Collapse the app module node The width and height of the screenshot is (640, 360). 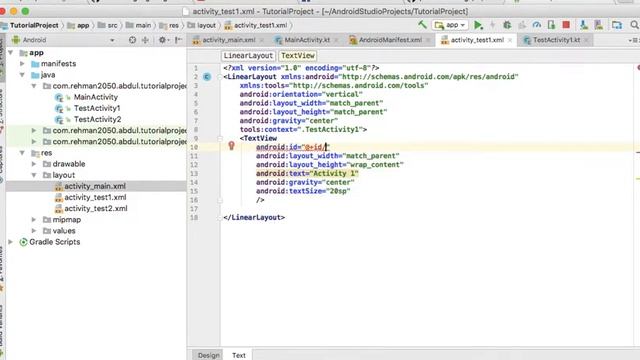pos(11,53)
